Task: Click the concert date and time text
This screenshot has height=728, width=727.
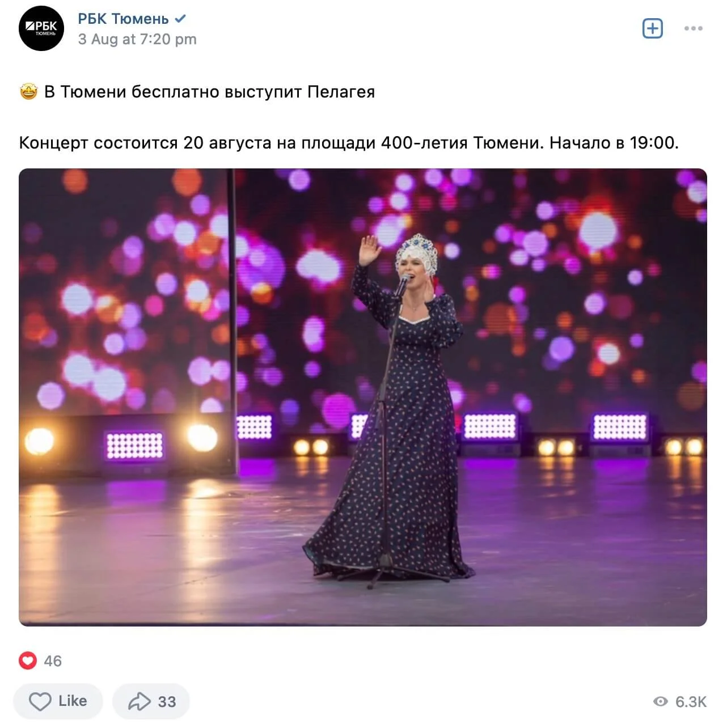Action: pyautogui.click(x=349, y=142)
